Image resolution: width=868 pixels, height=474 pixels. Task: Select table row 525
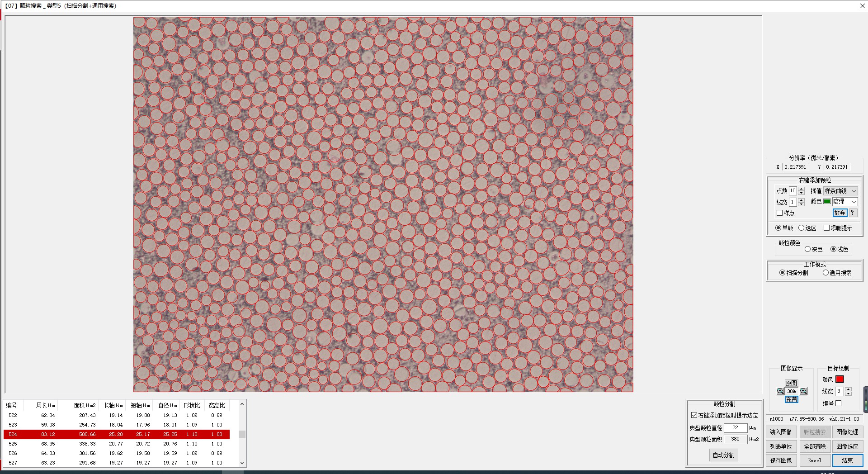(x=117, y=444)
